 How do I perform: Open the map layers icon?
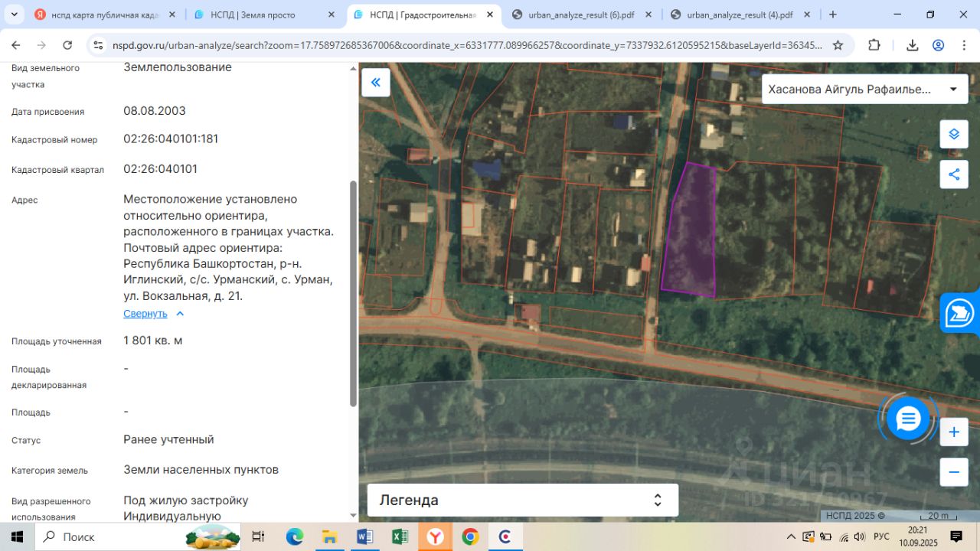tap(954, 134)
